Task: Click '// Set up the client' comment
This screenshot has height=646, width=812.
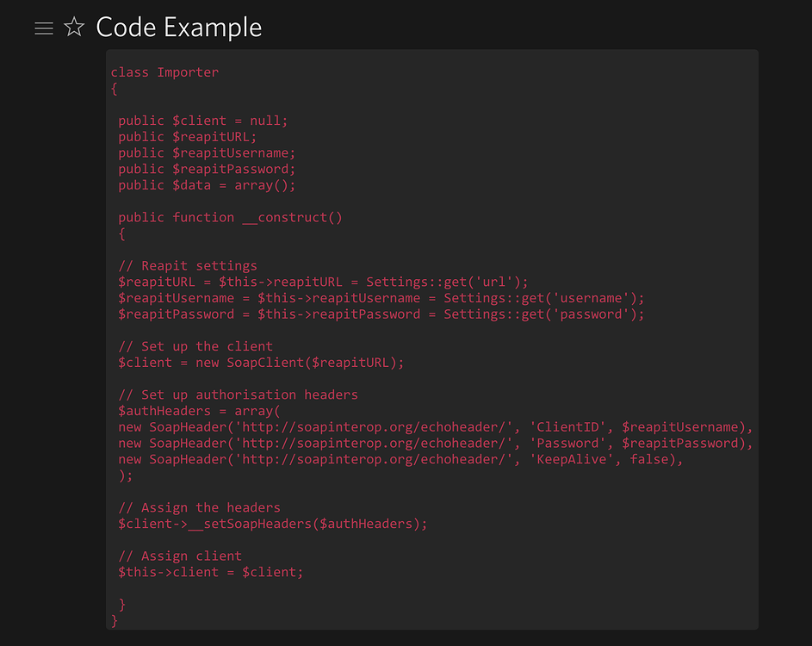Action: click(195, 346)
